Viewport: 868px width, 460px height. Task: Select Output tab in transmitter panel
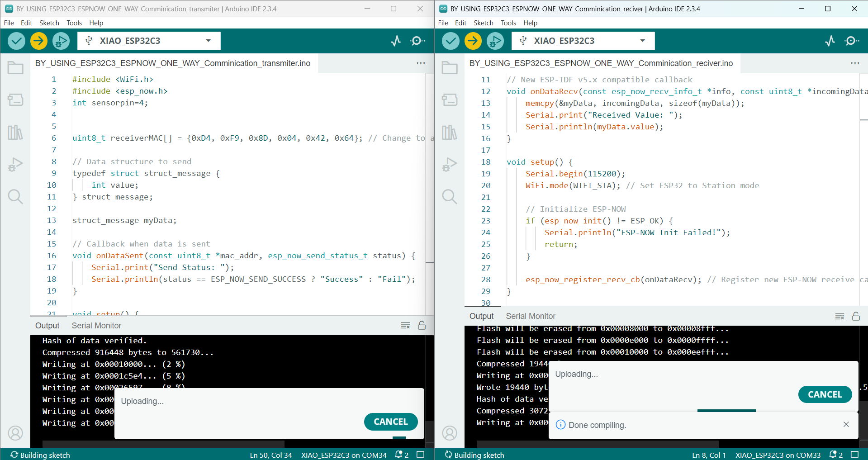click(47, 326)
